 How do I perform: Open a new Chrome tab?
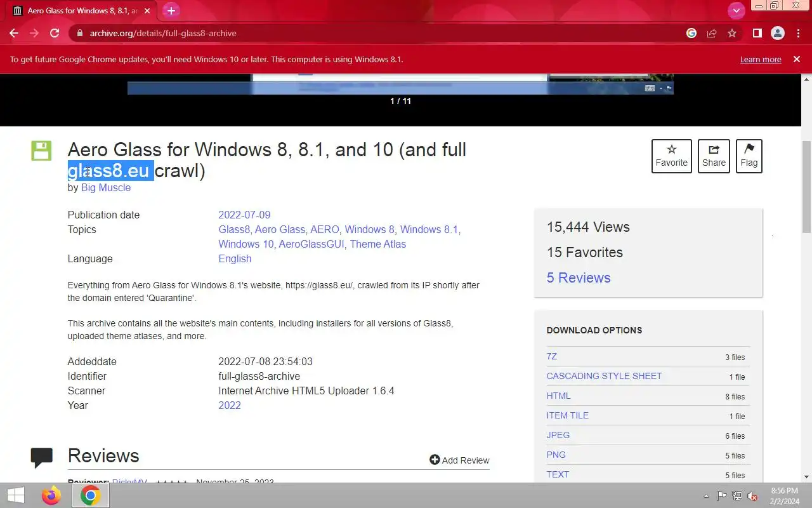tap(171, 11)
